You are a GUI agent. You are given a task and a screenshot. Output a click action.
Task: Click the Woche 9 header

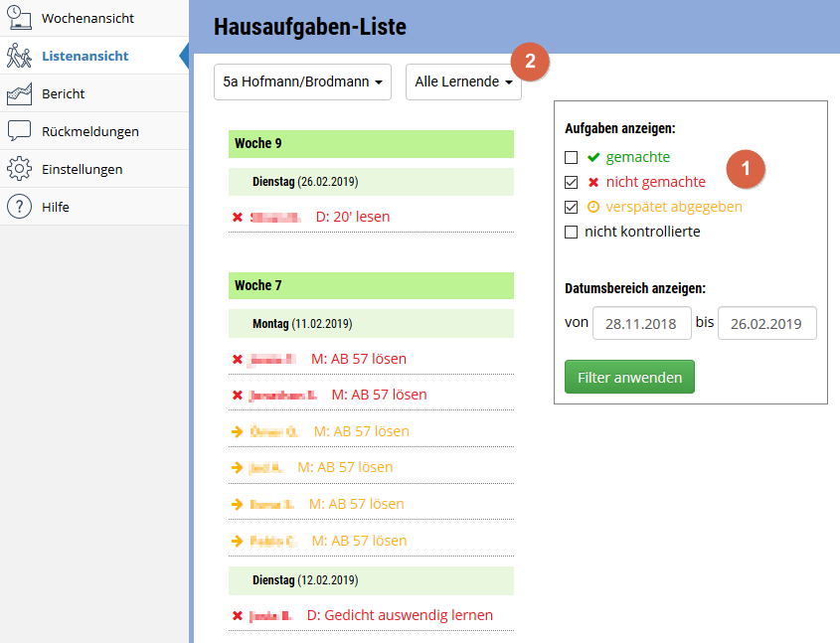371,144
